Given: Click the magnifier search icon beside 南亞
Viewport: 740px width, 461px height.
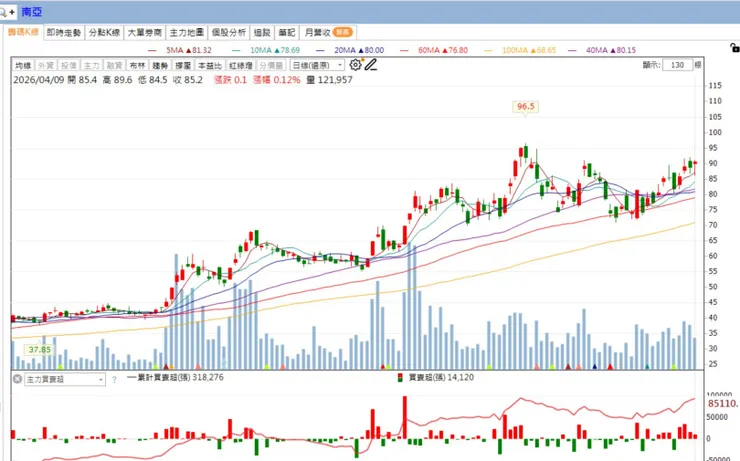Looking at the screenshot, I should click(x=3, y=12).
